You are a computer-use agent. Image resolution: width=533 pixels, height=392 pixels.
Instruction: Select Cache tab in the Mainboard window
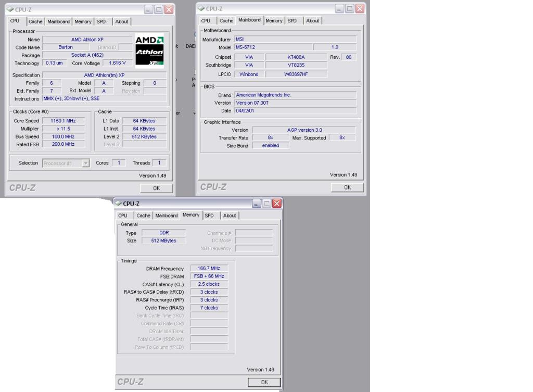pos(226,21)
